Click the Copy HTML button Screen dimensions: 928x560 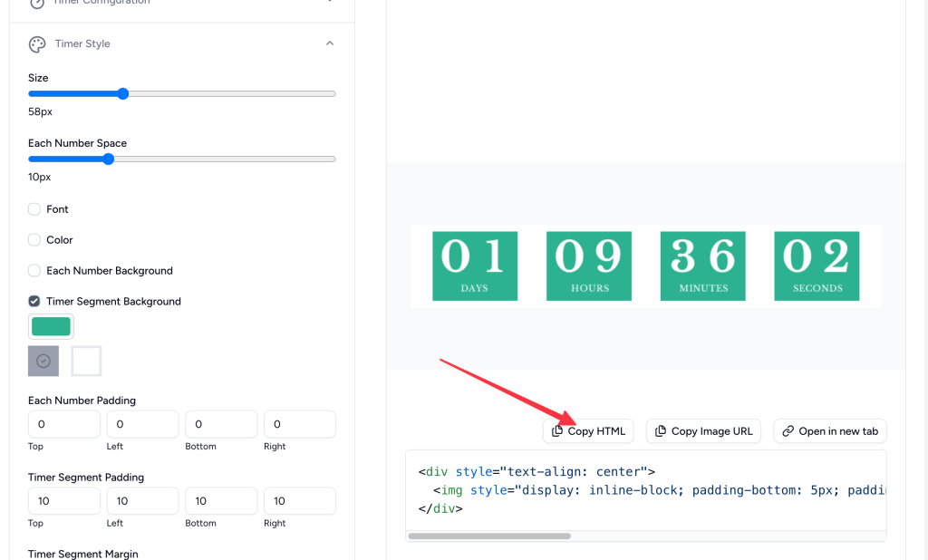click(588, 430)
